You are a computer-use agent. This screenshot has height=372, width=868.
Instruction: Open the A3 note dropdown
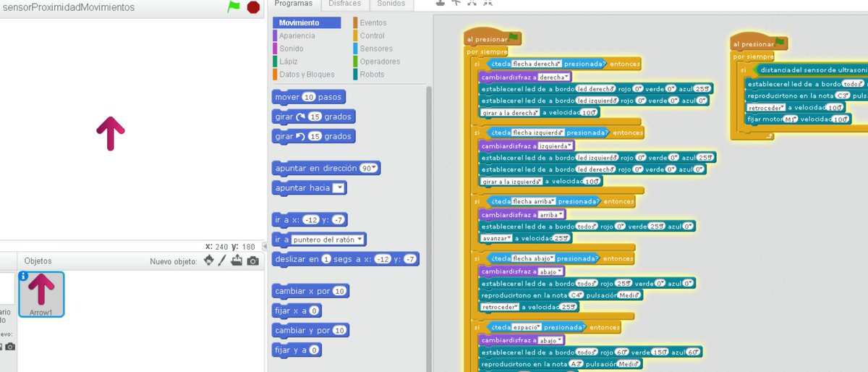click(576, 364)
